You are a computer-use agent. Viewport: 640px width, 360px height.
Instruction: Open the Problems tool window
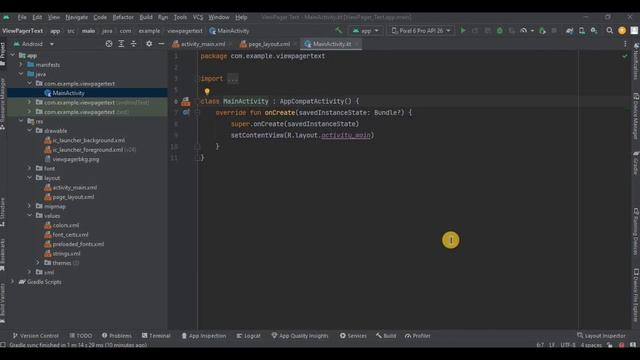[x=117, y=336]
